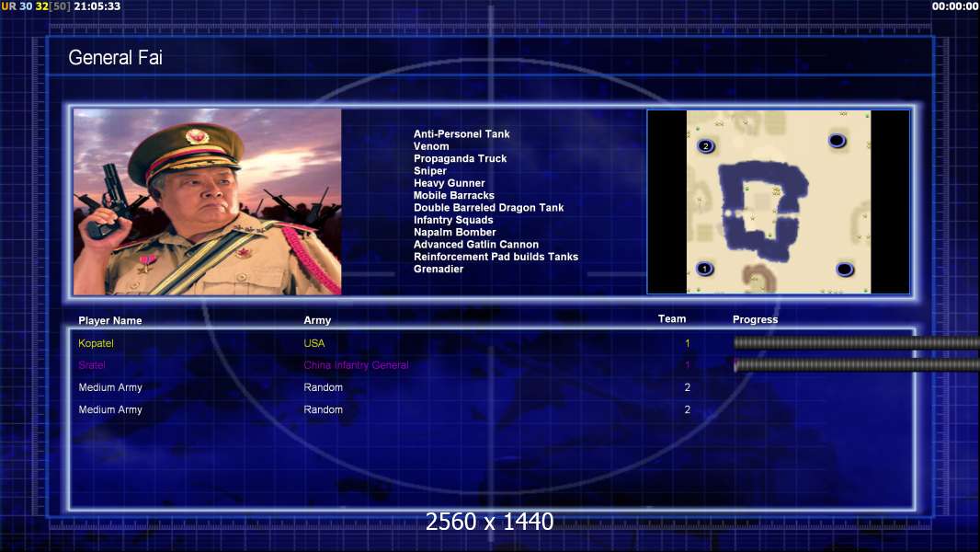Click the 'USA' army cell
980x552 pixels.
[313, 343]
